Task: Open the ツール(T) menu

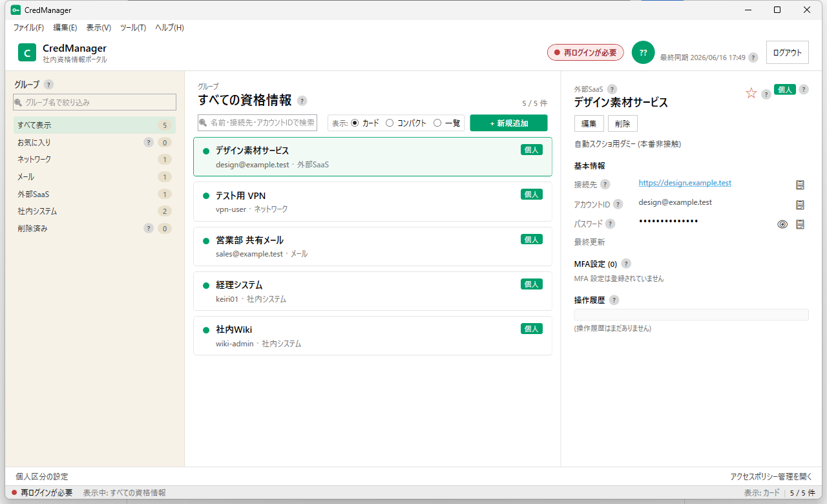Action: pyautogui.click(x=132, y=28)
